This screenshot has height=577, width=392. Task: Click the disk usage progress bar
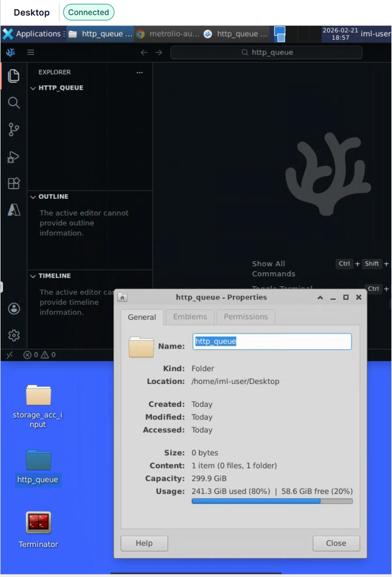[x=272, y=501]
